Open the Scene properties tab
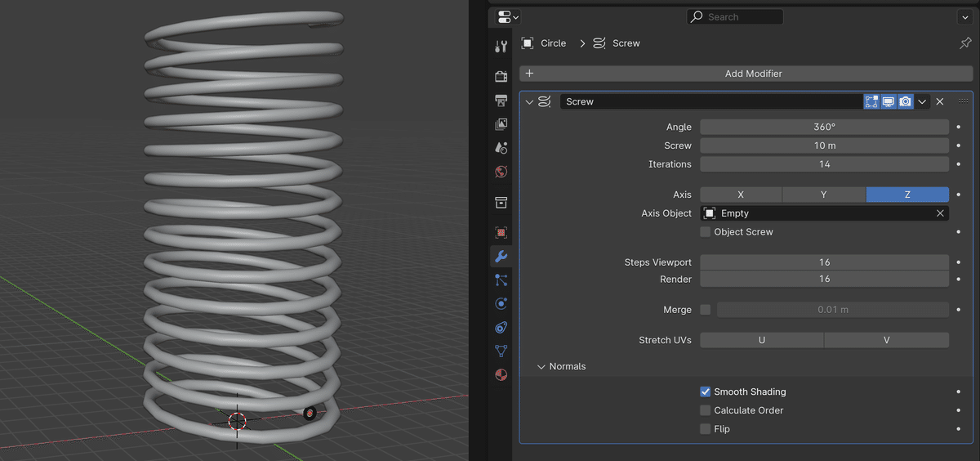The height and width of the screenshot is (461, 980). (x=501, y=148)
